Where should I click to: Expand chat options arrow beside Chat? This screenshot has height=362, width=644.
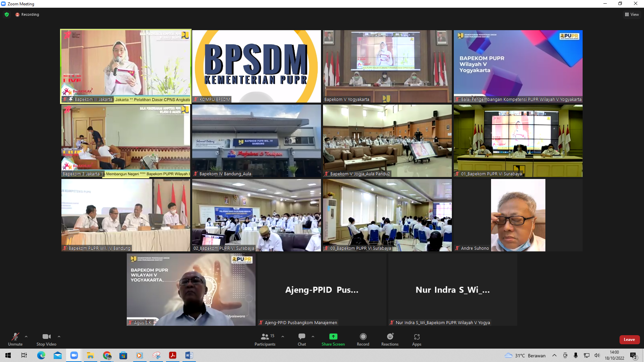[x=313, y=337]
